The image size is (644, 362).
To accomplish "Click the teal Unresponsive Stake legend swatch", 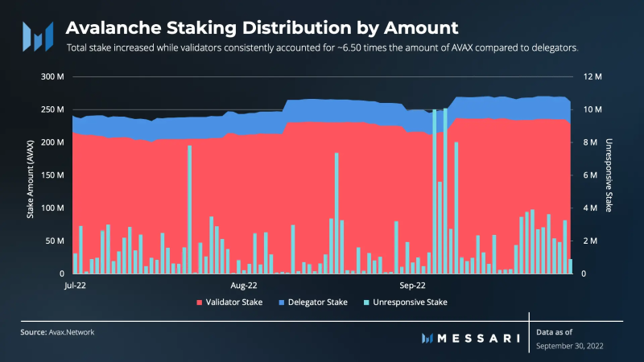I will click(x=366, y=302).
